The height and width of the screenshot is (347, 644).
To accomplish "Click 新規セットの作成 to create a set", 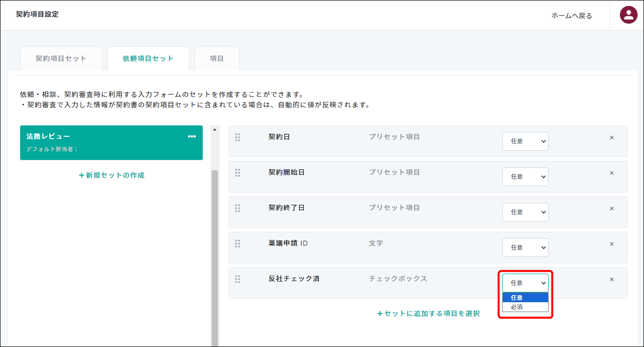I will tap(111, 174).
